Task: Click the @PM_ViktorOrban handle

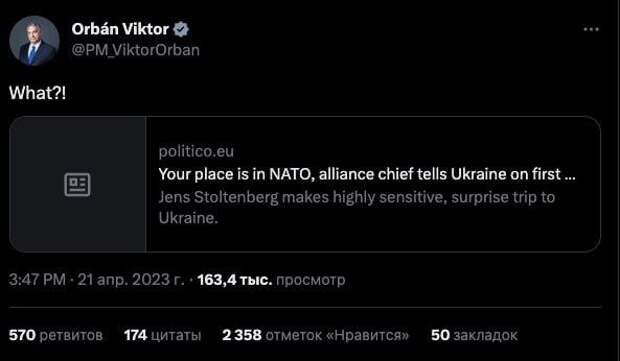Action: (136, 50)
